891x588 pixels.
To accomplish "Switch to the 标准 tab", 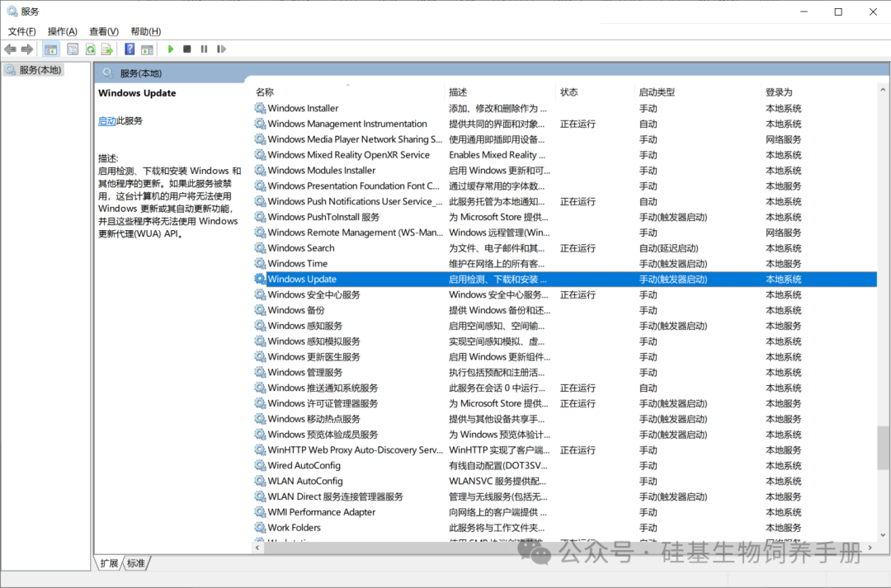I will tap(136, 563).
